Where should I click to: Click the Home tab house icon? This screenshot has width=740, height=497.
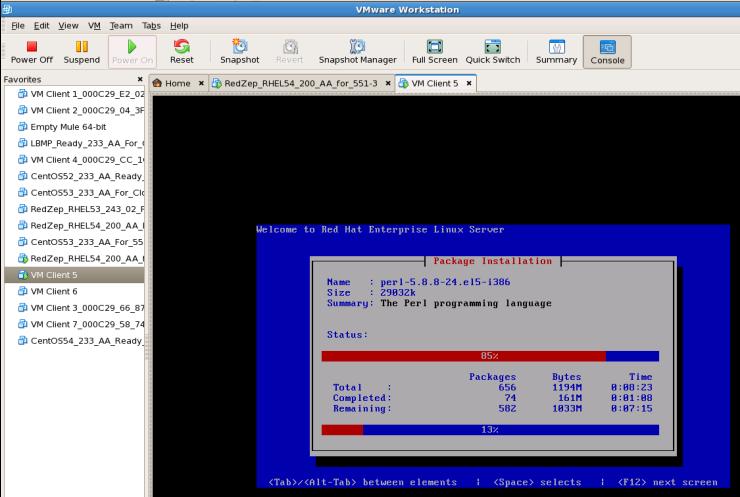[x=158, y=83]
